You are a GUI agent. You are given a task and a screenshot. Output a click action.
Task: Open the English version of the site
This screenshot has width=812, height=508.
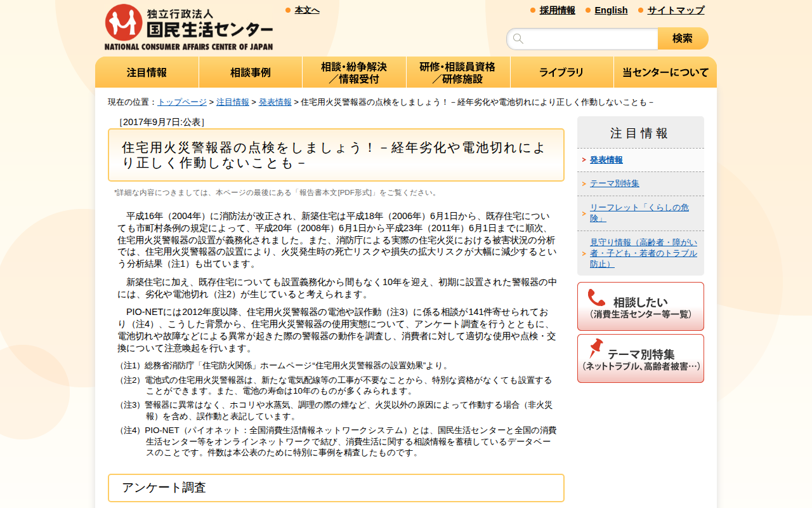611,10
